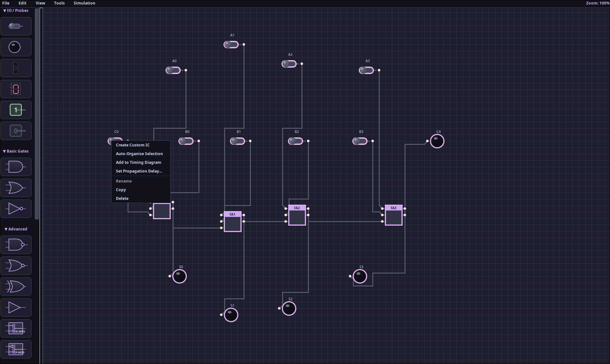Collapse the Advanced section
Screen dimensions: 610x364
(x=16, y=229)
